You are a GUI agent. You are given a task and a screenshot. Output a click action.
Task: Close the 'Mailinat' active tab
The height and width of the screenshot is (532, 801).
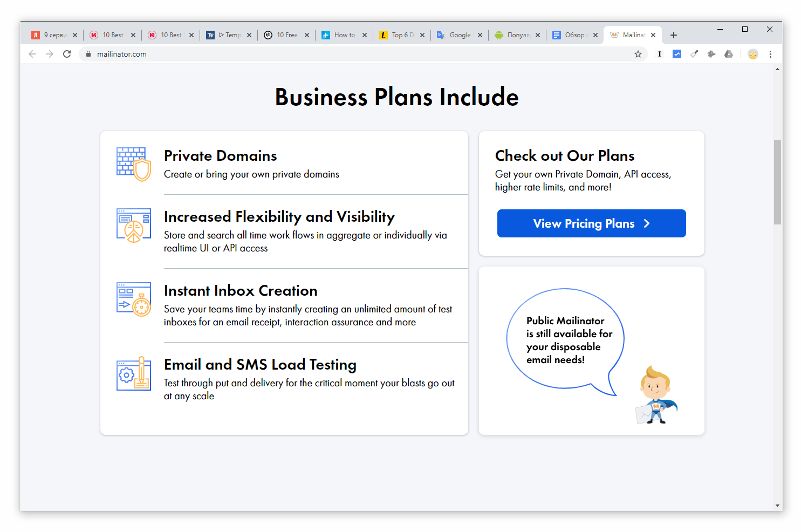(653, 35)
